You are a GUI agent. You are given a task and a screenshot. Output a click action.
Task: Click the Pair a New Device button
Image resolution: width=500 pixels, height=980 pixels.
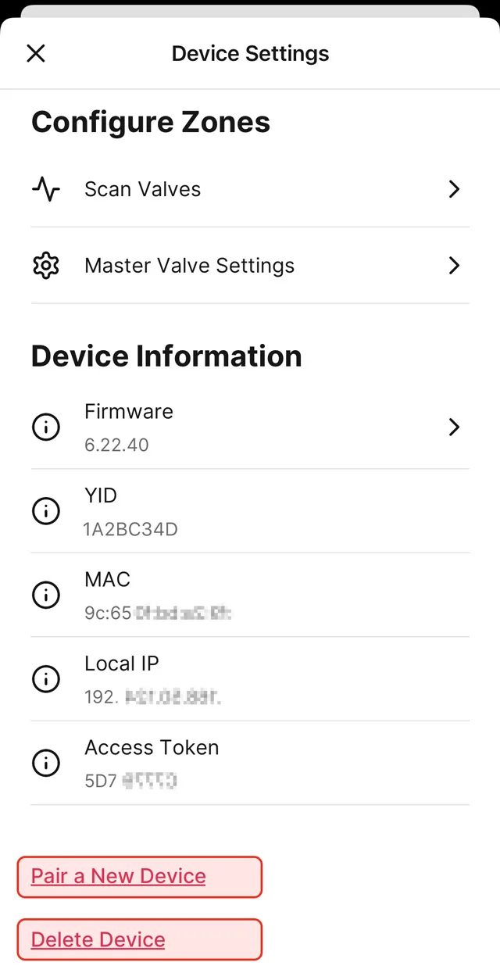point(139,876)
